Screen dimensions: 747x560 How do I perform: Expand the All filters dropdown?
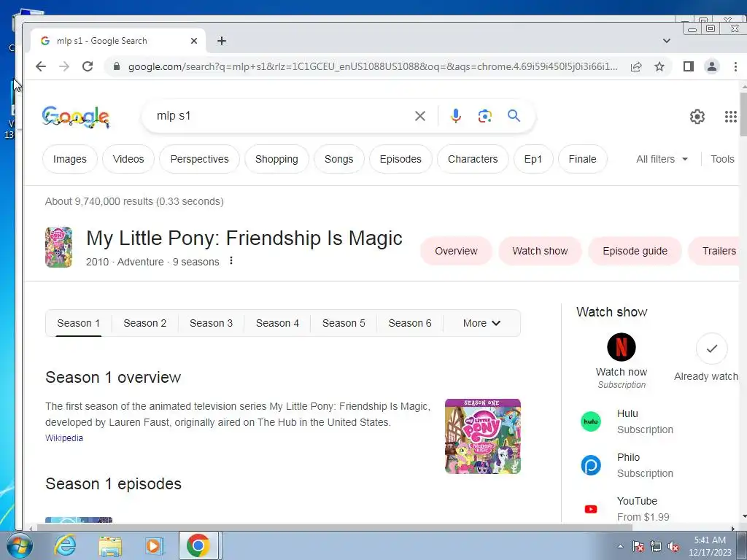pyautogui.click(x=662, y=159)
